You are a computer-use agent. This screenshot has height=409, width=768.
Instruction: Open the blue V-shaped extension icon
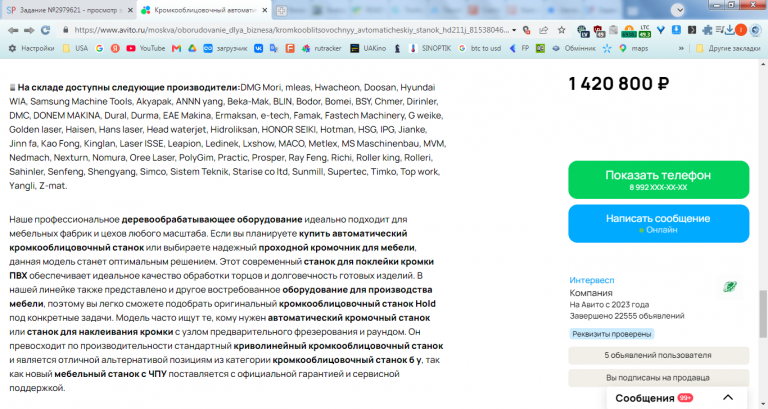[661, 30]
